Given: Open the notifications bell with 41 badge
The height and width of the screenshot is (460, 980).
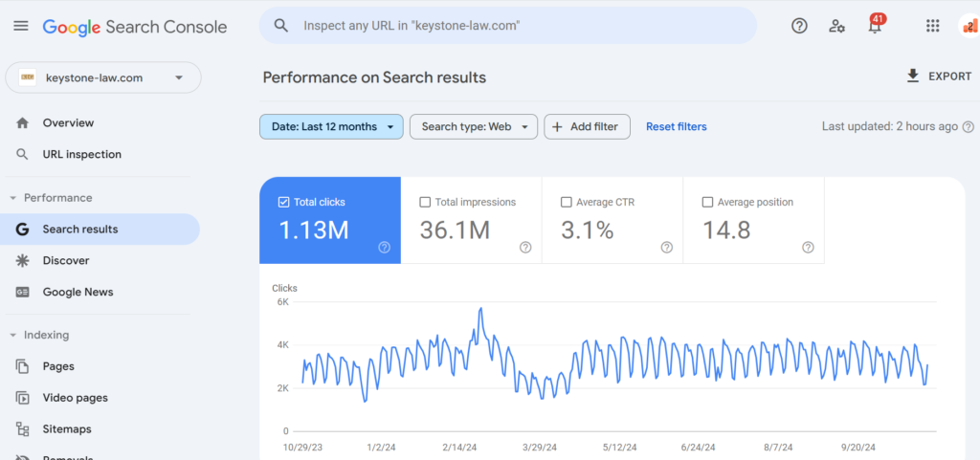Looking at the screenshot, I should 875,25.
